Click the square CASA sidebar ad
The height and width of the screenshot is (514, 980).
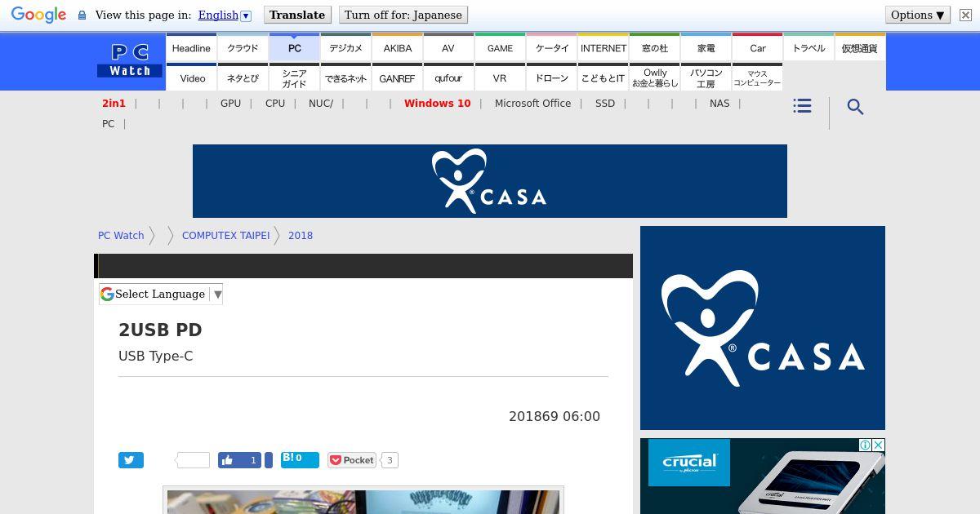(763, 328)
